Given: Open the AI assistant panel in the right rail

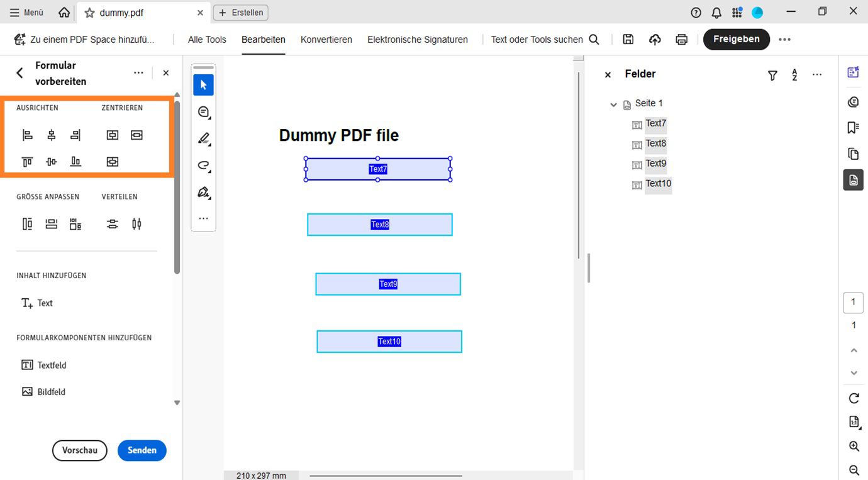Looking at the screenshot, I should tap(854, 72).
